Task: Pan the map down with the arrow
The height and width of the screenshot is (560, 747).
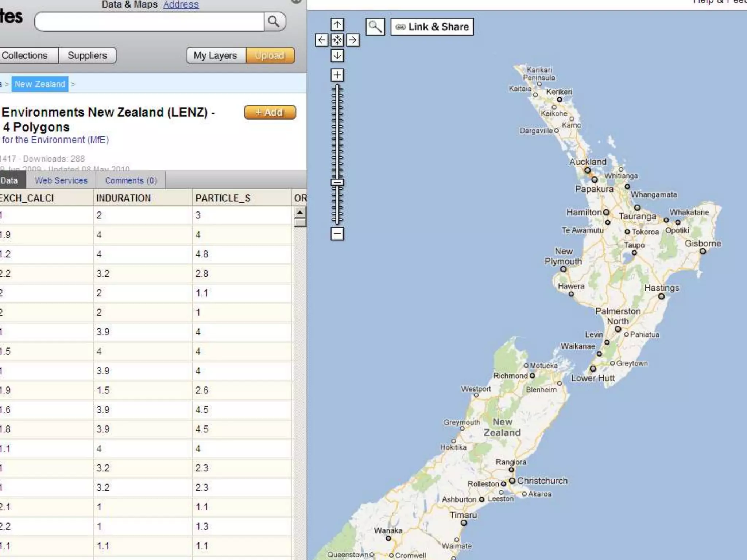Action: coord(337,56)
